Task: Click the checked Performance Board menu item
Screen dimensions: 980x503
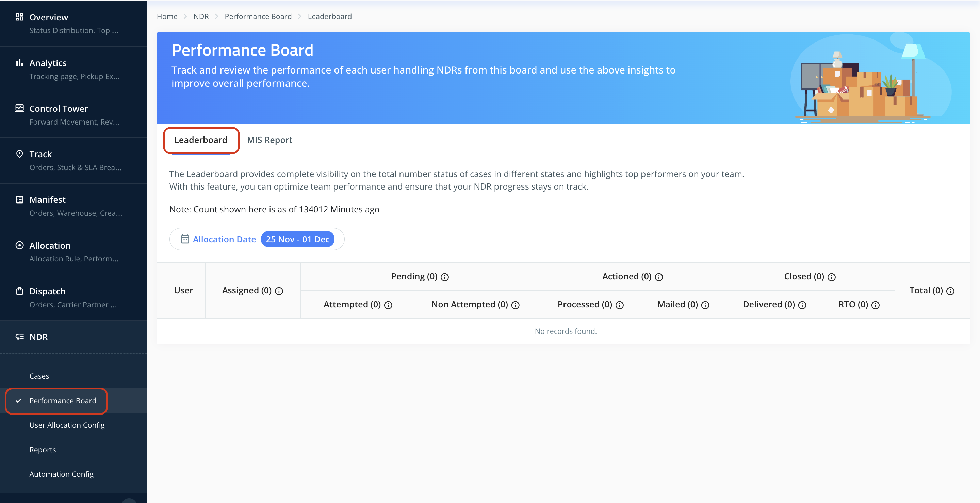Action: click(63, 401)
